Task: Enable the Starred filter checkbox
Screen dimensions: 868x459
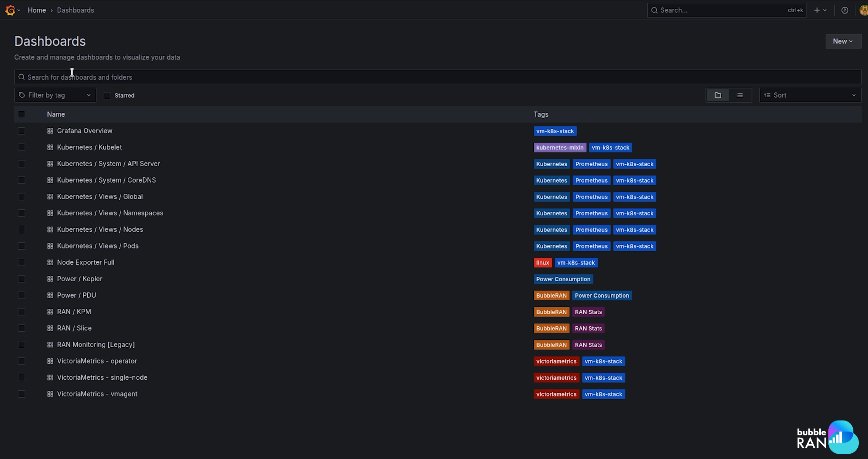Action: point(107,96)
